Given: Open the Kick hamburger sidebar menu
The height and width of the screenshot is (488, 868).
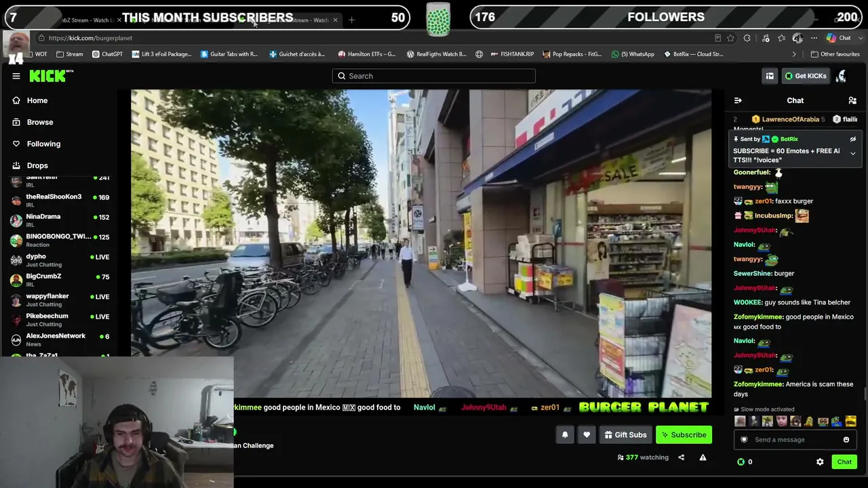Looking at the screenshot, I should click(16, 76).
